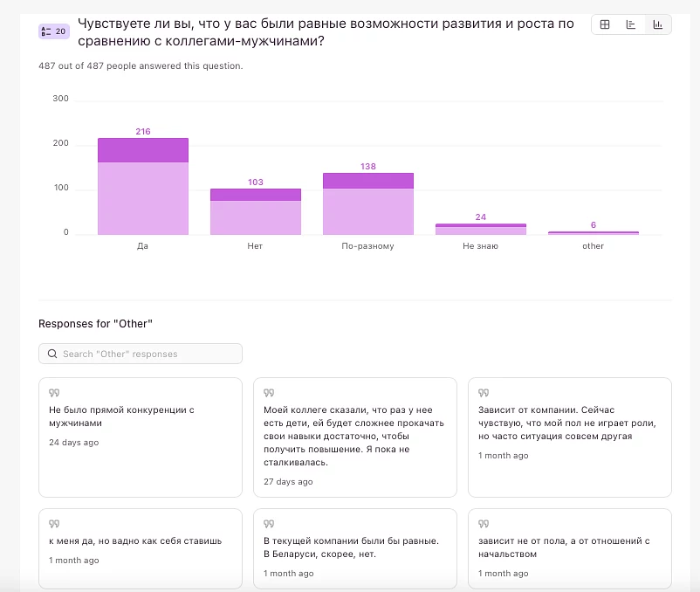Open the 'Моей коллеге сказали' response card
The width and height of the screenshot is (700, 592).
click(354, 437)
